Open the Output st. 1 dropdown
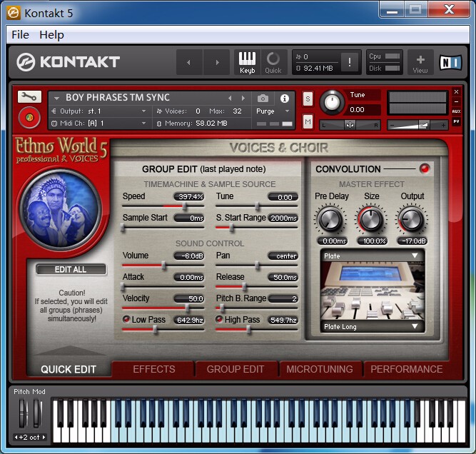This screenshot has height=454, width=476. pyautogui.click(x=99, y=111)
